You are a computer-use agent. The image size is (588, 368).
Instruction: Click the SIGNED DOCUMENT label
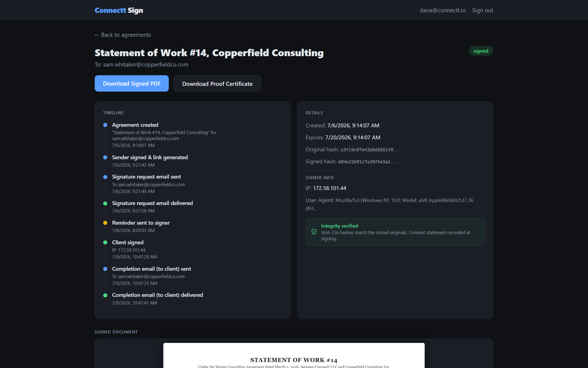click(116, 332)
